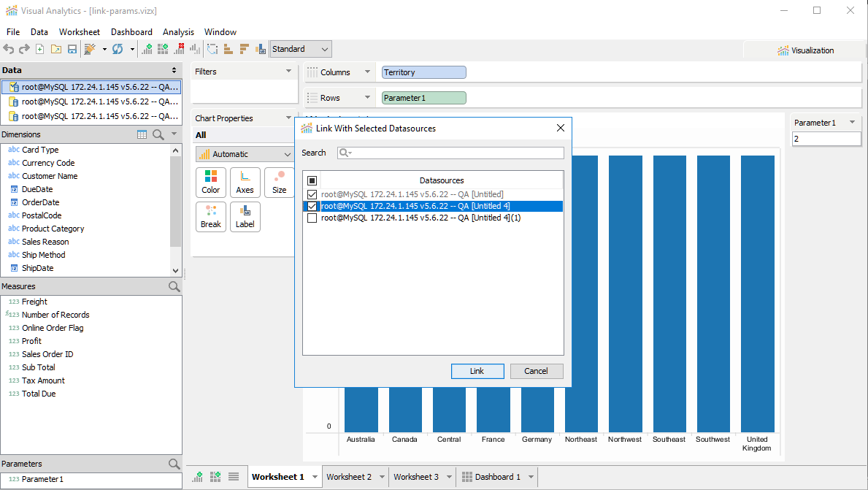The width and height of the screenshot is (868, 490).
Task: Add new dashboard from top toolbar
Action: click(163, 49)
